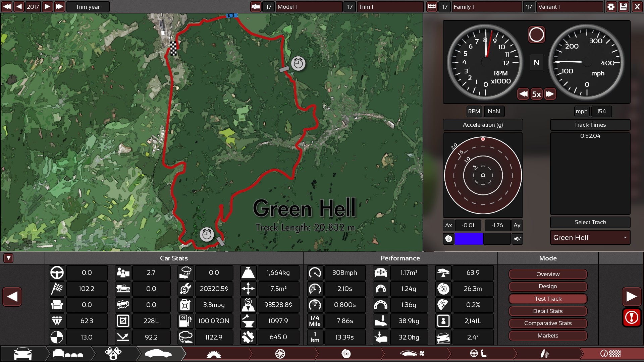Open the interior and safety tab

pyautogui.click(x=478, y=354)
